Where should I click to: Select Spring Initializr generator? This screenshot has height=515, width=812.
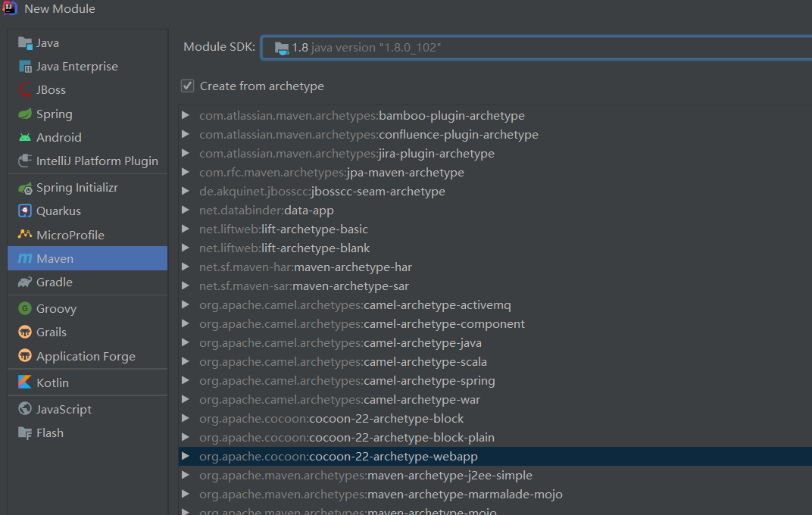[x=77, y=187]
